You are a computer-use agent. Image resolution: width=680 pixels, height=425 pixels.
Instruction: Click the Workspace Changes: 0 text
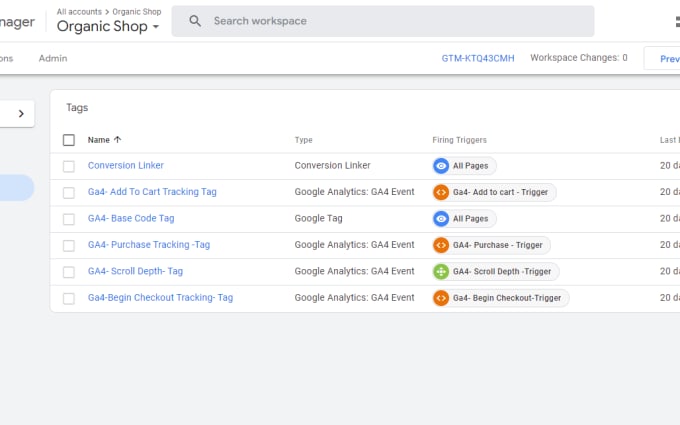[x=579, y=58]
